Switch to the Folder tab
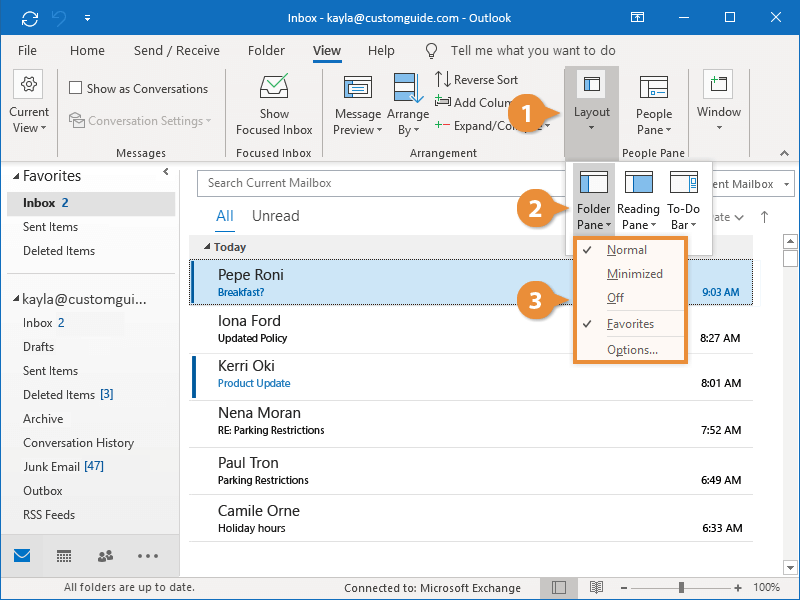Viewport: 800px width, 600px height. click(266, 51)
